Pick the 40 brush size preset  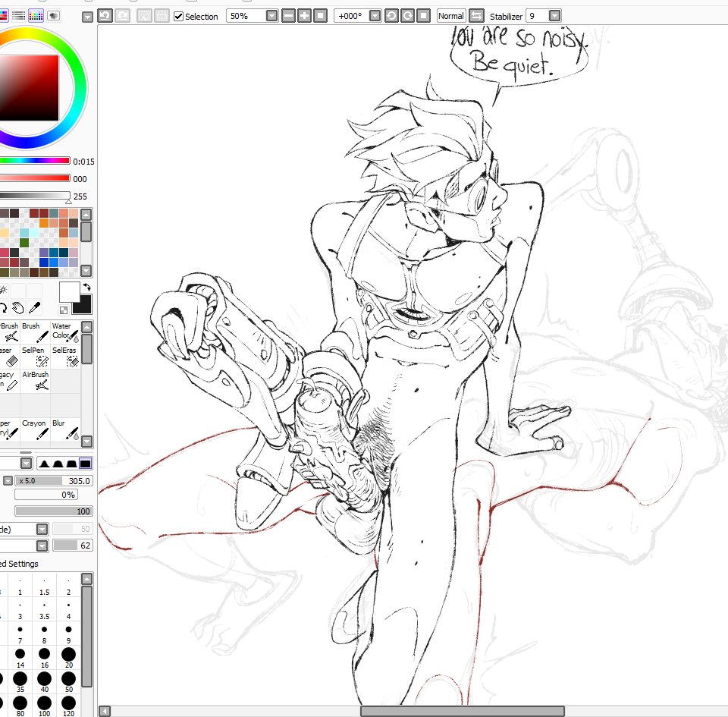[44, 681]
